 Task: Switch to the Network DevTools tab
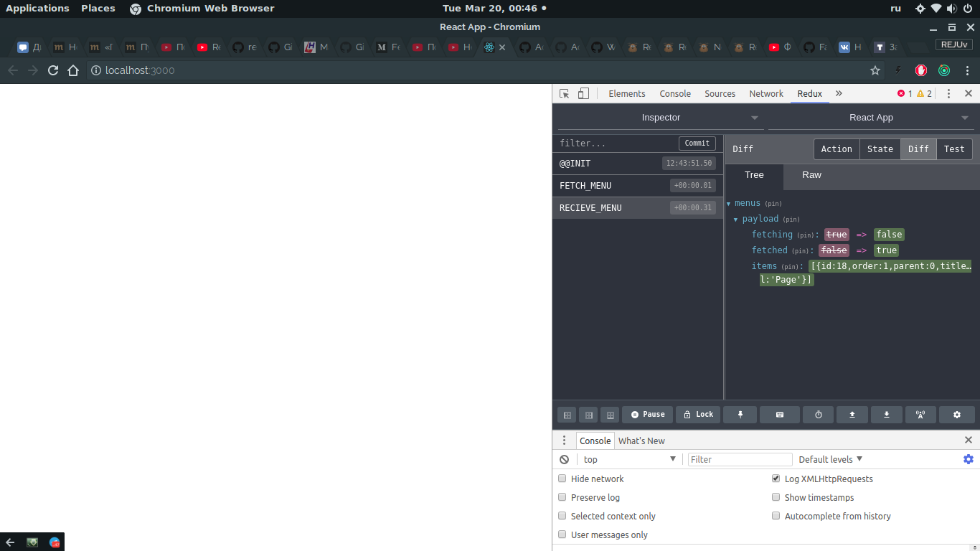coord(766,93)
